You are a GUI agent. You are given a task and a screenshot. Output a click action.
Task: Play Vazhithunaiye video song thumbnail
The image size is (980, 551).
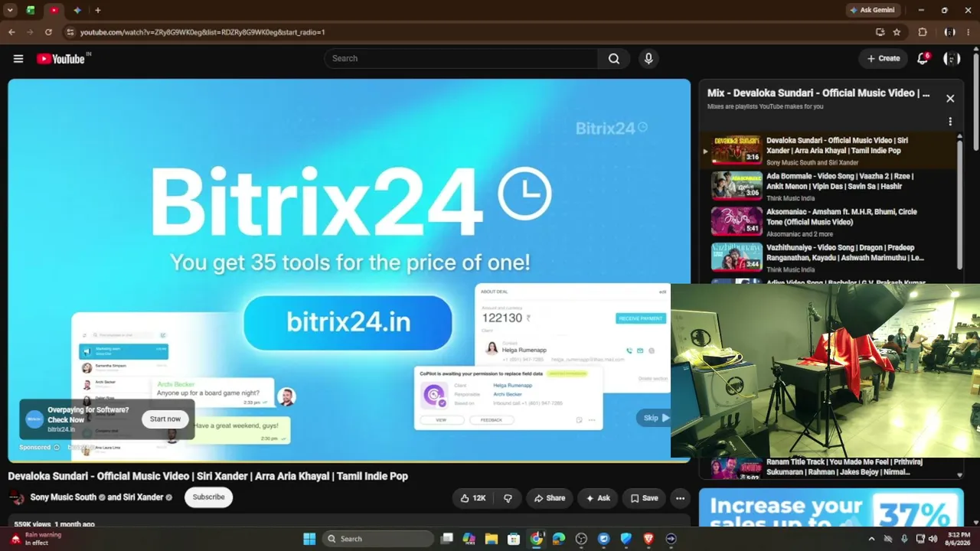pos(737,257)
